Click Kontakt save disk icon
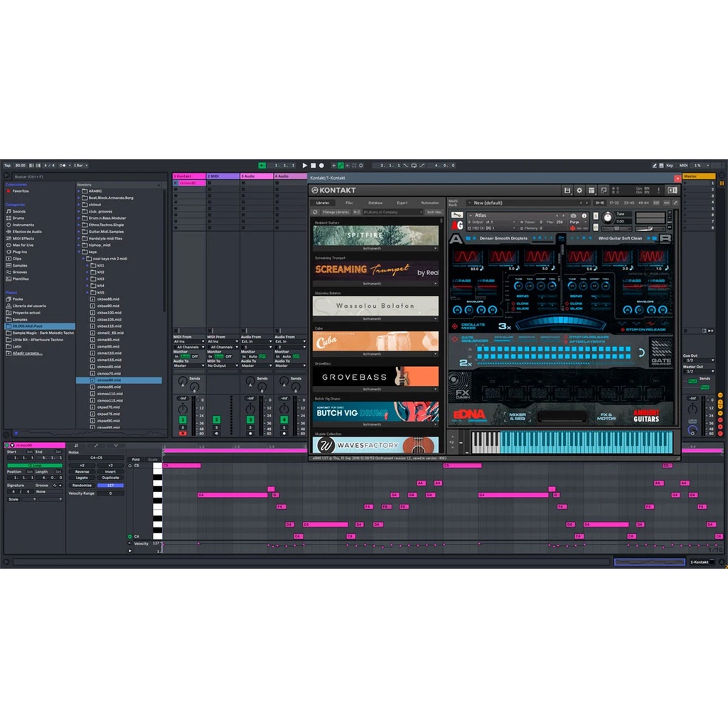The height and width of the screenshot is (728, 728). [567, 191]
